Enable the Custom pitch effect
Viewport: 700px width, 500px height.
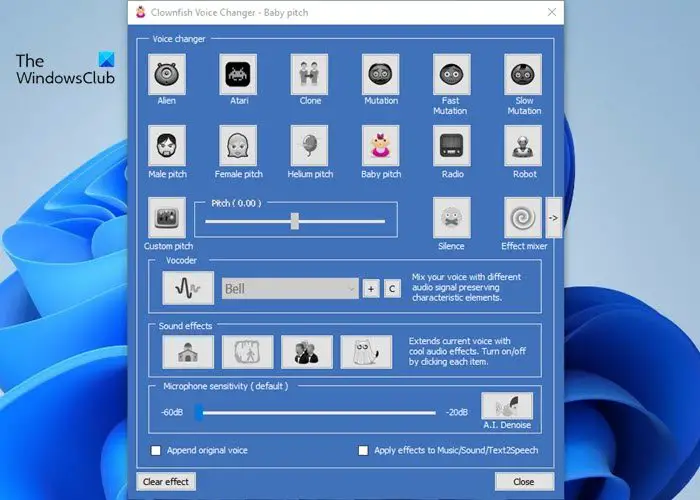coord(167,217)
